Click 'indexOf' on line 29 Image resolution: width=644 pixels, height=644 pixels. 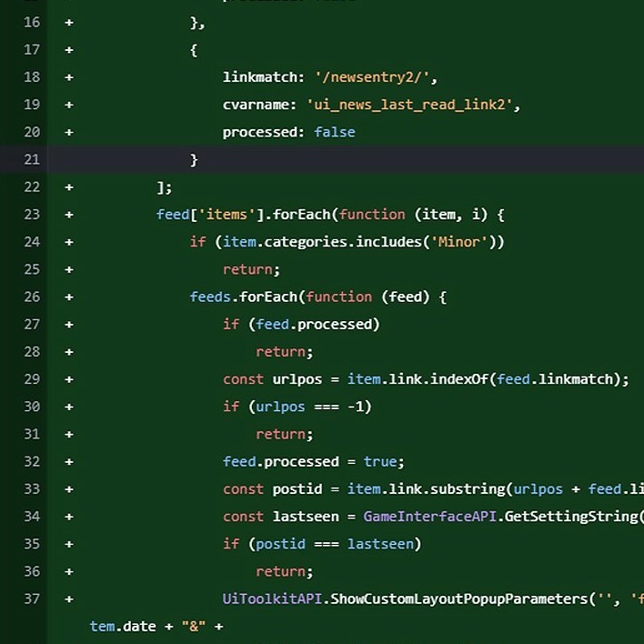pyautogui.click(x=458, y=379)
